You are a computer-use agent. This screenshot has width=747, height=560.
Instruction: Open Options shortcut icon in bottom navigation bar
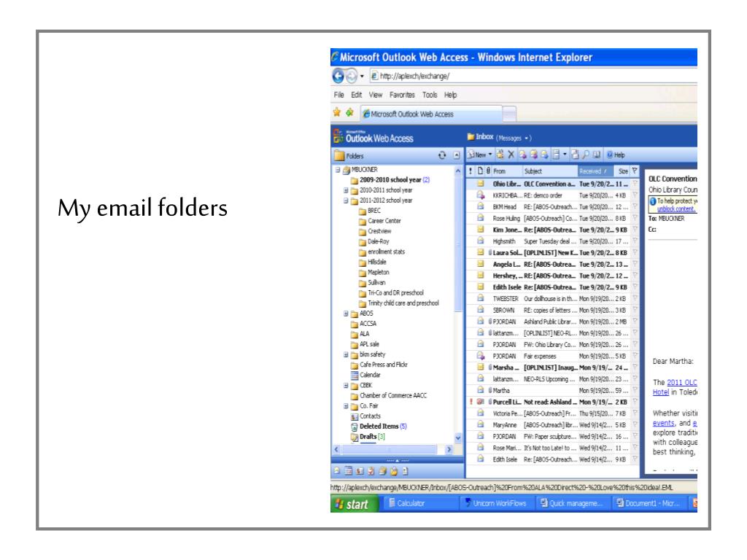click(406, 471)
